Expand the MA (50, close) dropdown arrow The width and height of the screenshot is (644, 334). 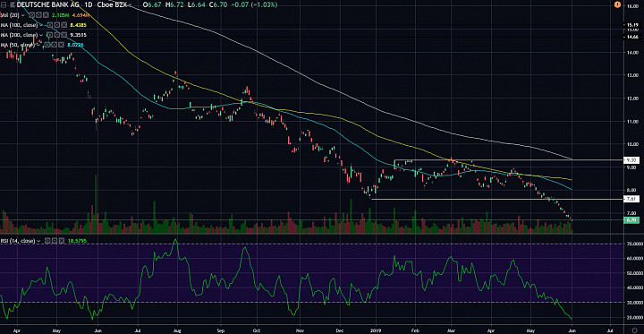38,45
